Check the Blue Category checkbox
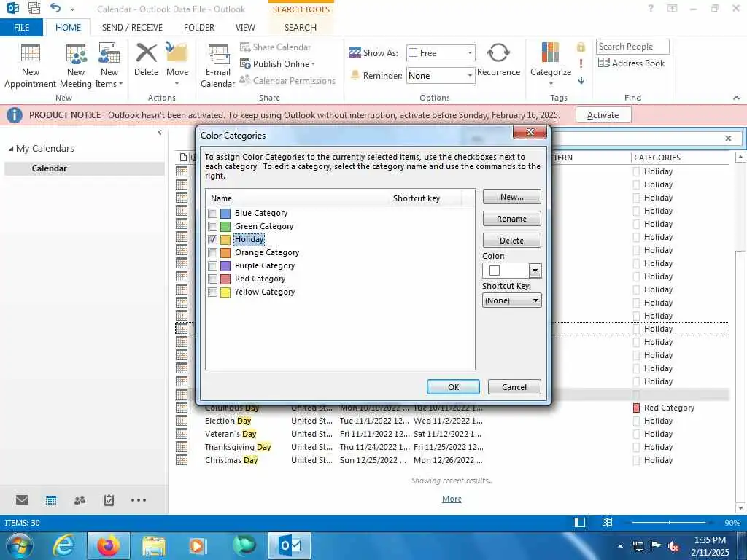747x560 pixels. point(212,214)
